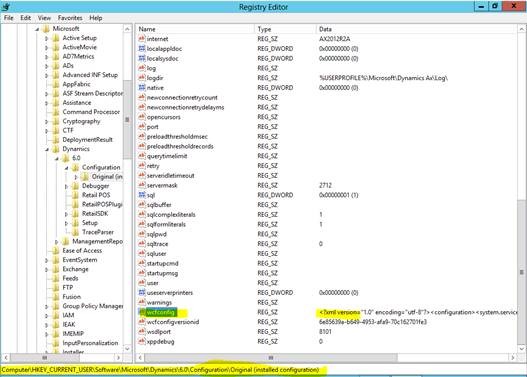Collapse the Configuration key
The image size is (527, 377).
coord(66,168)
